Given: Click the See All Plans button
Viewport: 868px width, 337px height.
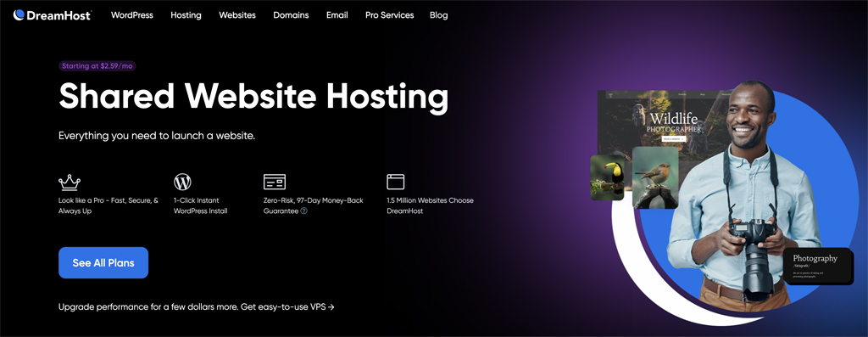Looking at the screenshot, I should pos(103,263).
